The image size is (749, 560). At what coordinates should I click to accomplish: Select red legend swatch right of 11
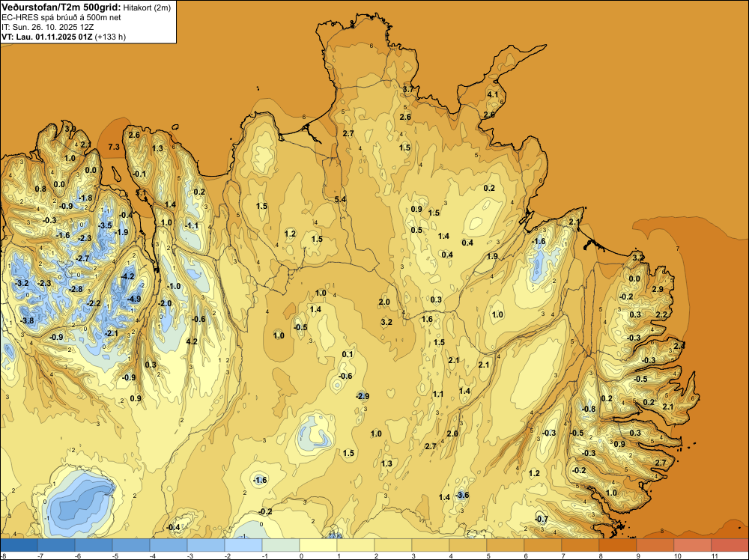730,545
